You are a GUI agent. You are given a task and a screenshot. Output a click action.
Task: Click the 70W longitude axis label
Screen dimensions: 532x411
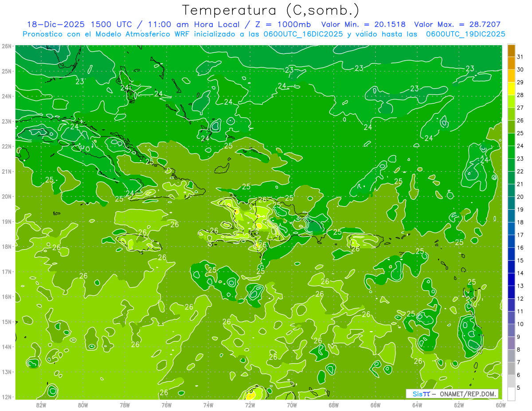coord(292,405)
